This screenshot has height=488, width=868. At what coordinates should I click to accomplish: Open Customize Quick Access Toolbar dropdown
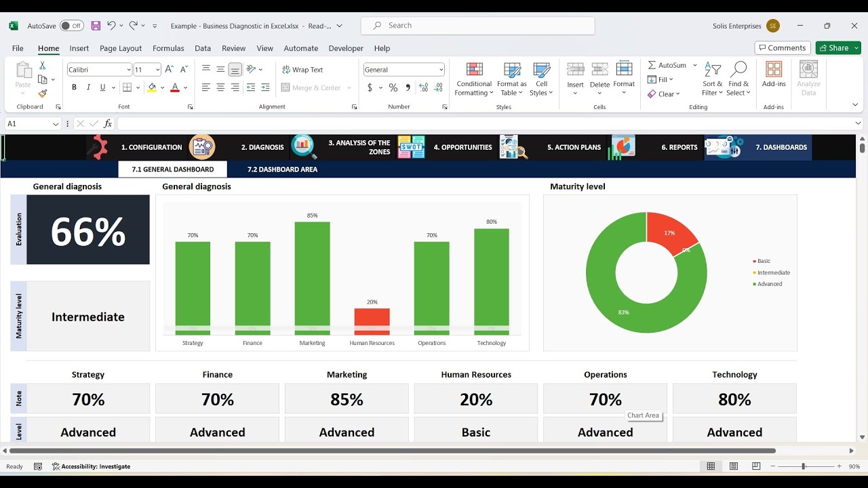(x=155, y=26)
